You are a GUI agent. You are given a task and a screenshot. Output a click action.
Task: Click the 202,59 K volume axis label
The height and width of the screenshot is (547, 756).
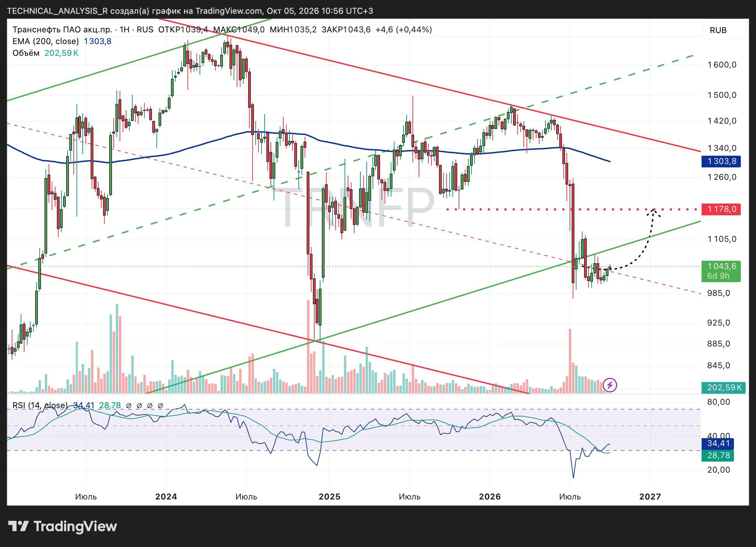click(x=724, y=388)
